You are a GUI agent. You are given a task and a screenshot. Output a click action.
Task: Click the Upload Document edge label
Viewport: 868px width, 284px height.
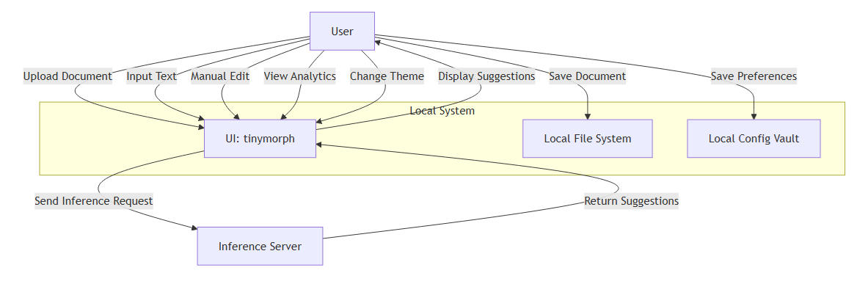[x=68, y=76]
